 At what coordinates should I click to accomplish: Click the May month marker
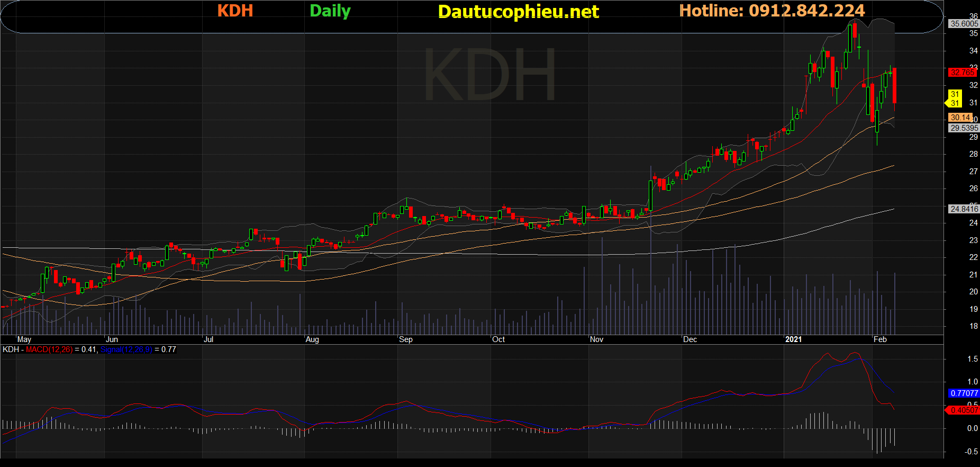(x=24, y=339)
